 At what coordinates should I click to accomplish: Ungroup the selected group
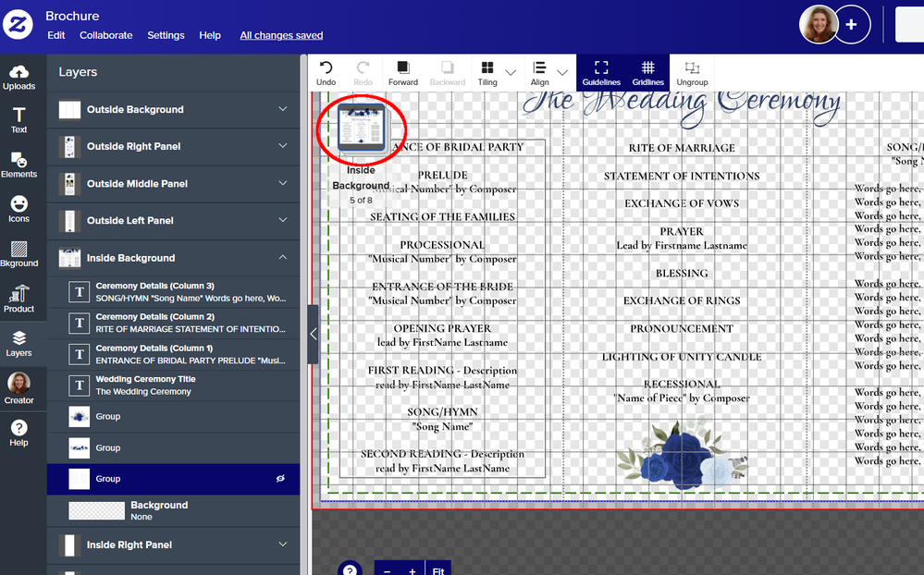pyautogui.click(x=692, y=73)
